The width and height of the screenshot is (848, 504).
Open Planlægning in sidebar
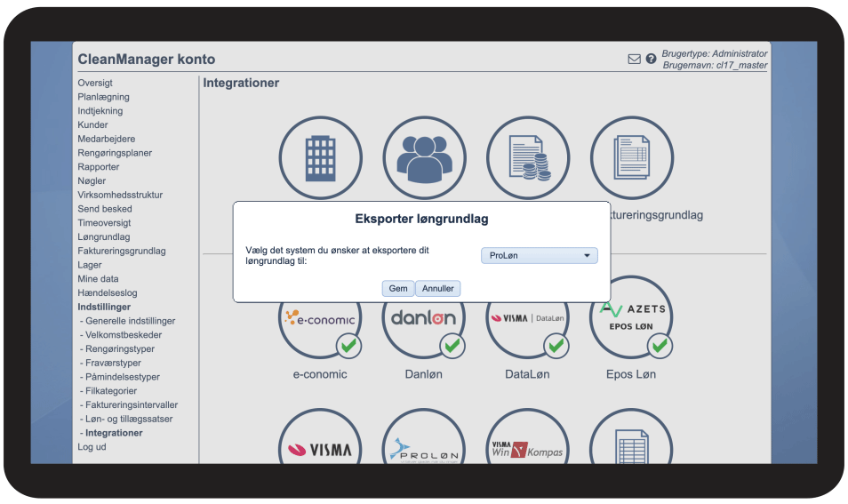pyautogui.click(x=103, y=97)
